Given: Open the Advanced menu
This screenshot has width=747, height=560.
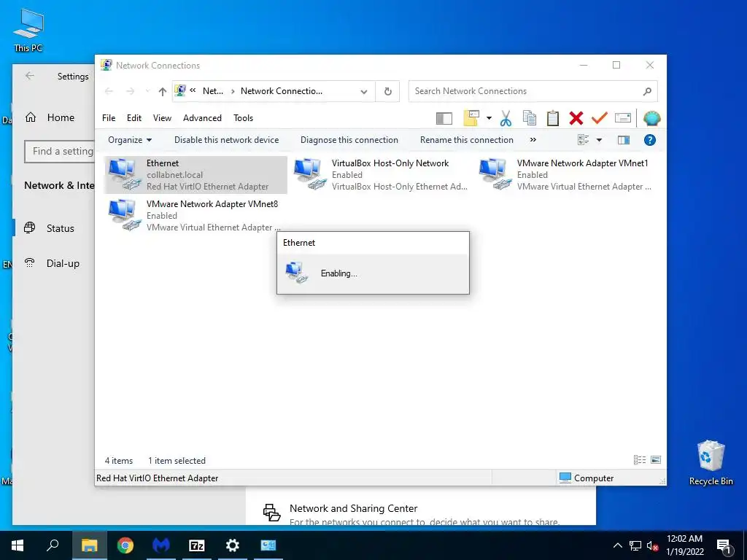Looking at the screenshot, I should (x=203, y=118).
